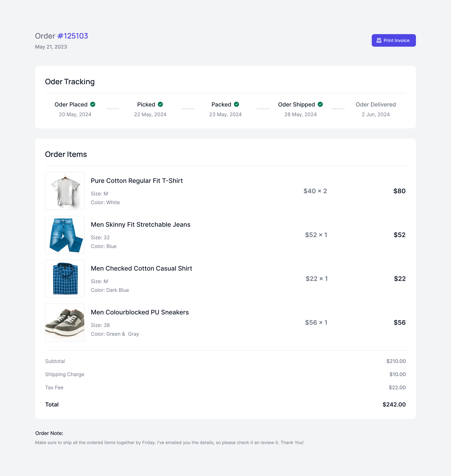Click the printer icon in Print Invoice
Screen dimensions: 451x476
click(x=379, y=40)
